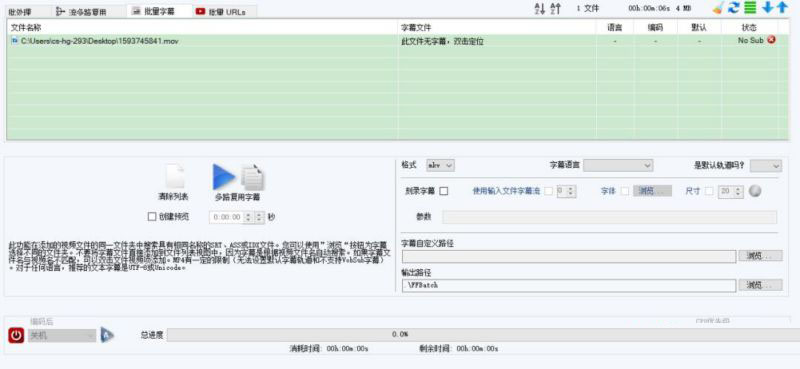The height and width of the screenshot is (369, 800).
Task: Toggle the 尺寸 checkbox
Action: click(709, 191)
